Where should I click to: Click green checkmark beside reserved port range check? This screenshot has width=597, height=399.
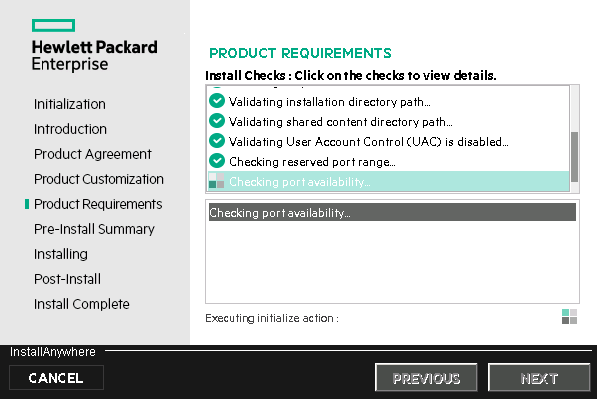(217, 161)
